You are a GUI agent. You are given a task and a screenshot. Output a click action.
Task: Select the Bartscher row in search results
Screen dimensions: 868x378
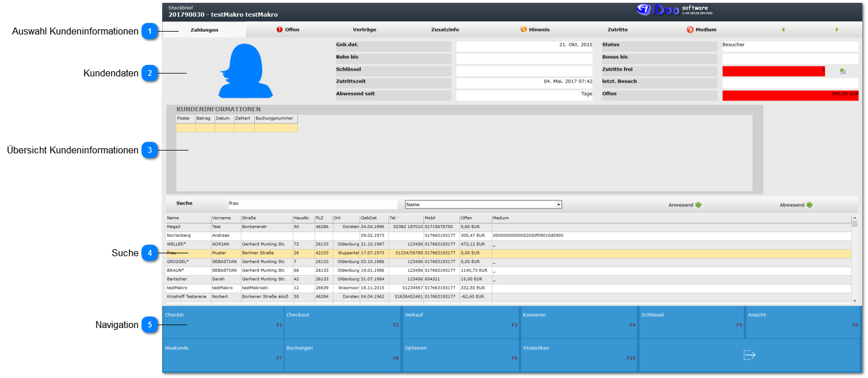click(x=508, y=279)
